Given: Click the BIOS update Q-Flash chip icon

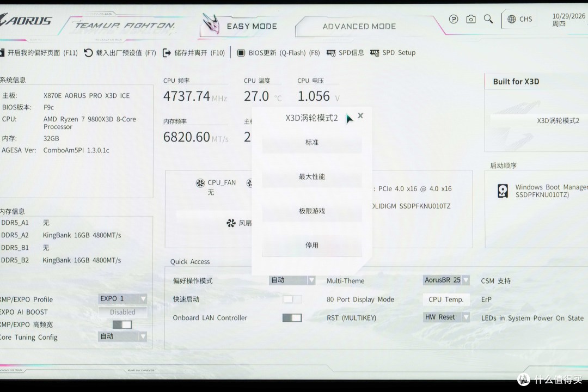Looking at the screenshot, I should [x=241, y=53].
